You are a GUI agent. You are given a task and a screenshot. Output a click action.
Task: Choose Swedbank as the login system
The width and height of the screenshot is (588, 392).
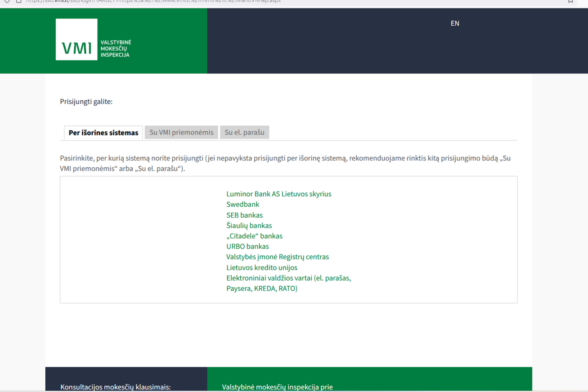pyautogui.click(x=243, y=204)
